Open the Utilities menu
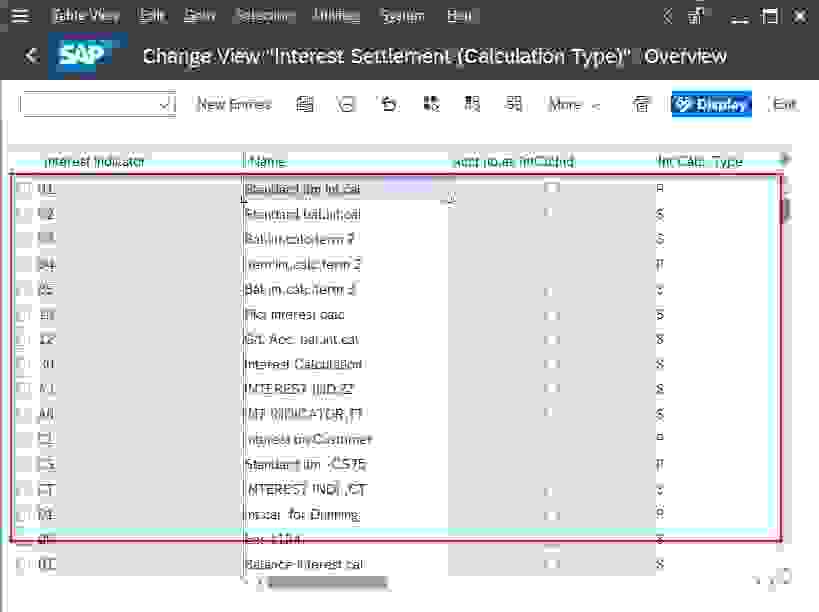 pyautogui.click(x=335, y=15)
